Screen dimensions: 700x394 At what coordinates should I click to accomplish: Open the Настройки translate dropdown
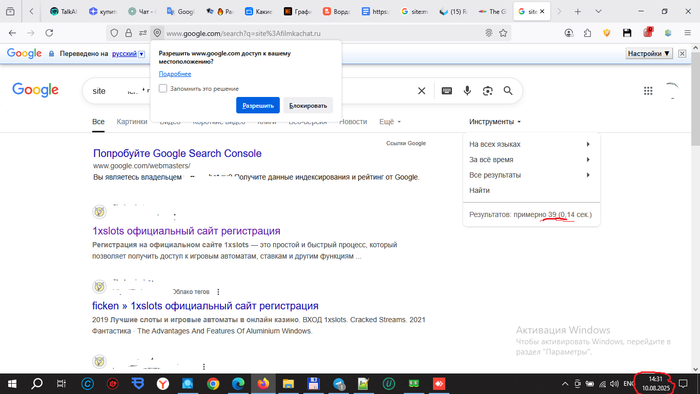pos(649,54)
